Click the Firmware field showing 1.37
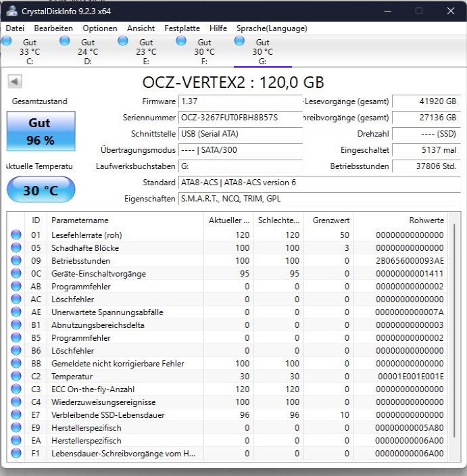467x476 pixels. point(241,101)
